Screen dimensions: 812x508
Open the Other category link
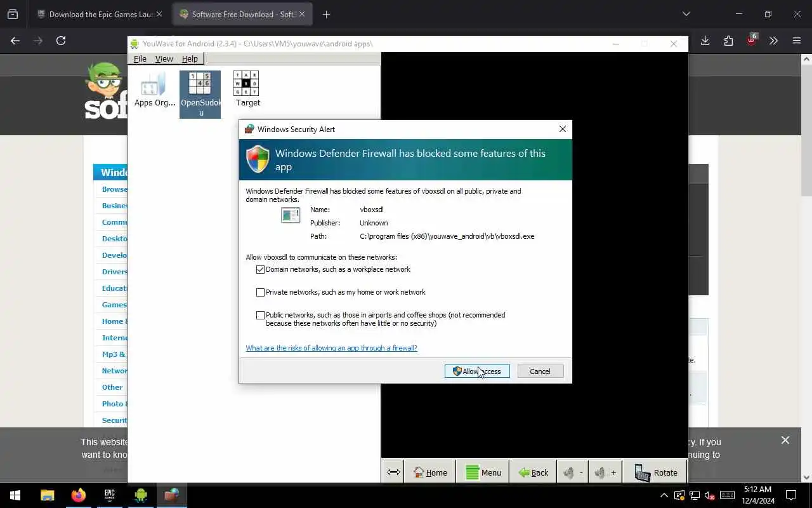coord(112,387)
